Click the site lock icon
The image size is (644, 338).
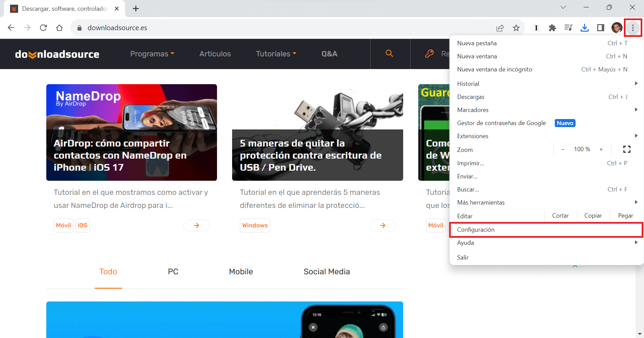tap(79, 28)
